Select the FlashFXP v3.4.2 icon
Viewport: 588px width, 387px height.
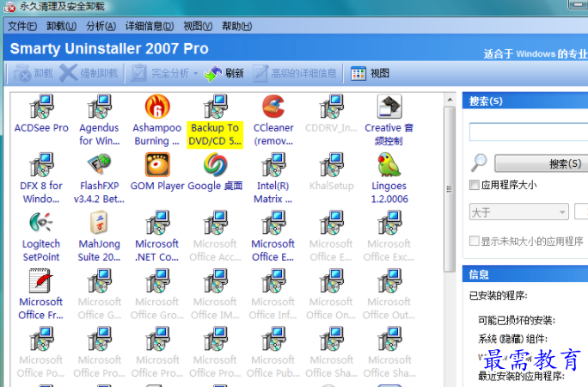point(100,165)
